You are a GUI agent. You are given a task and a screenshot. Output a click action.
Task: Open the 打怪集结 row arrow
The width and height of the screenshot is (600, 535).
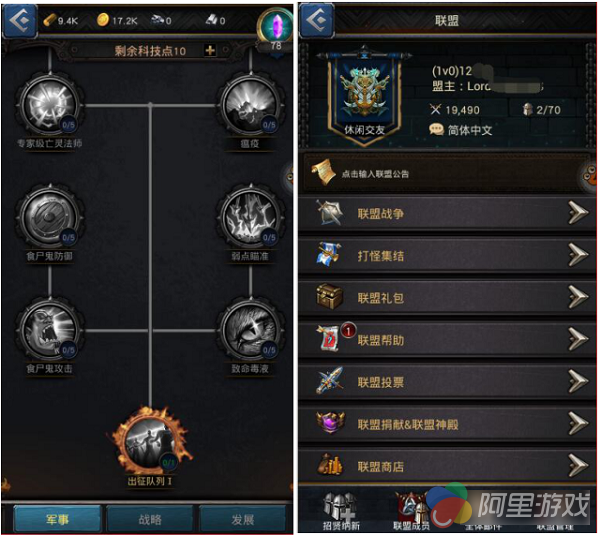pos(578,255)
